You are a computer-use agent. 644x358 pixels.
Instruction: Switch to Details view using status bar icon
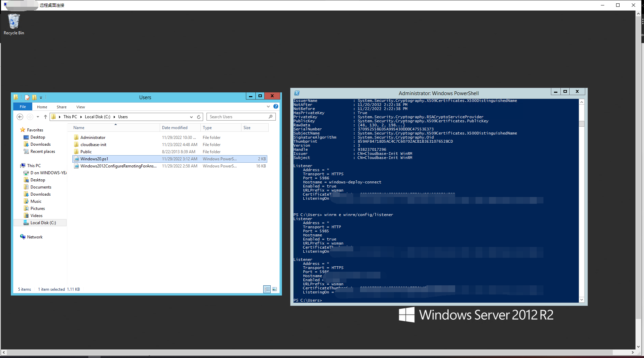[267, 289]
